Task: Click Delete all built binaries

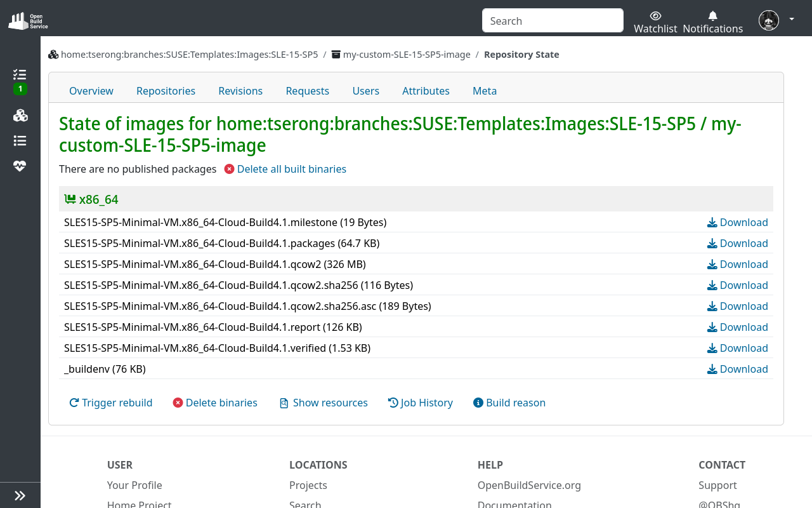Action: (292, 169)
